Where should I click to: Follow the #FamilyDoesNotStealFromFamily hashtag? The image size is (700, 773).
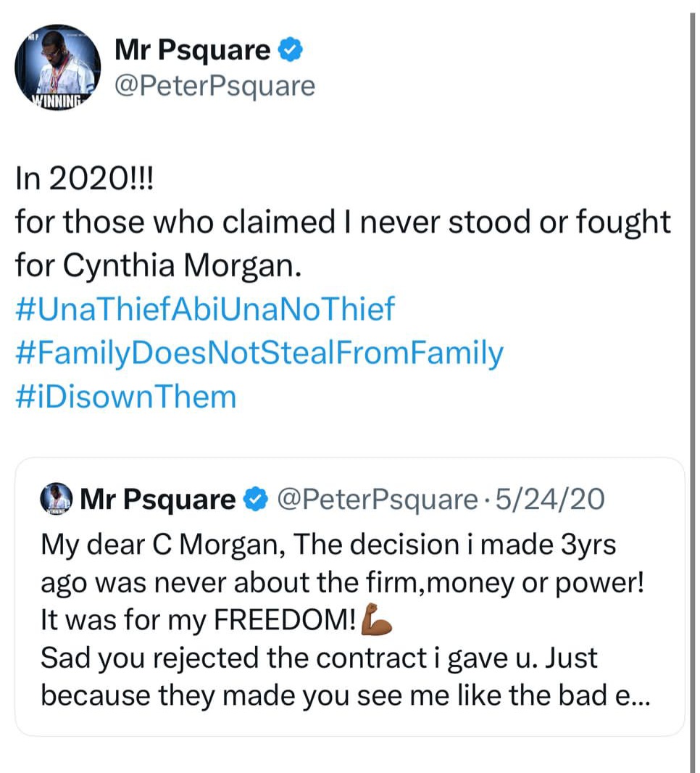(x=259, y=353)
